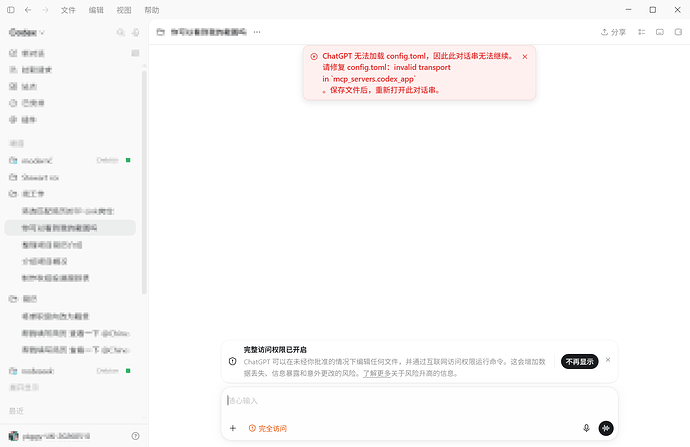690x447 pixels.
Task: Open the 视图 menu
Action: [x=124, y=10]
